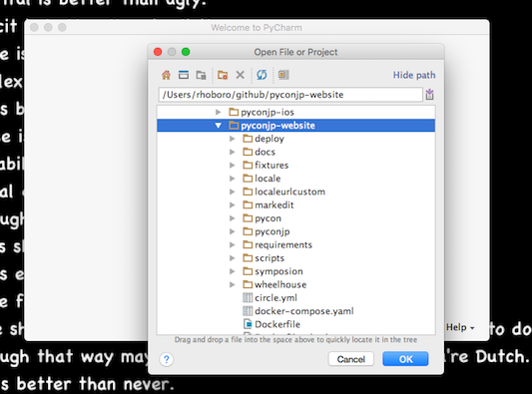This screenshot has height=394, width=532.
Task: Open the Help dropdown menu
Action: (460, 327)
